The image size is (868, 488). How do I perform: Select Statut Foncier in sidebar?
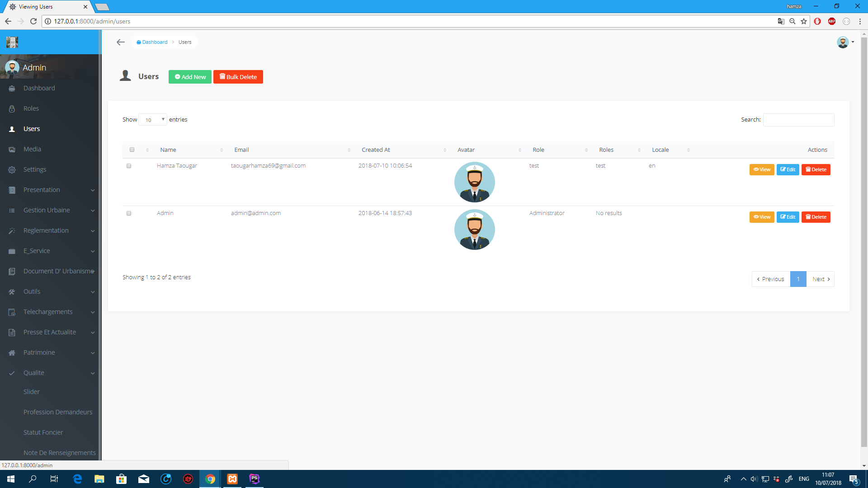(43, 432)
